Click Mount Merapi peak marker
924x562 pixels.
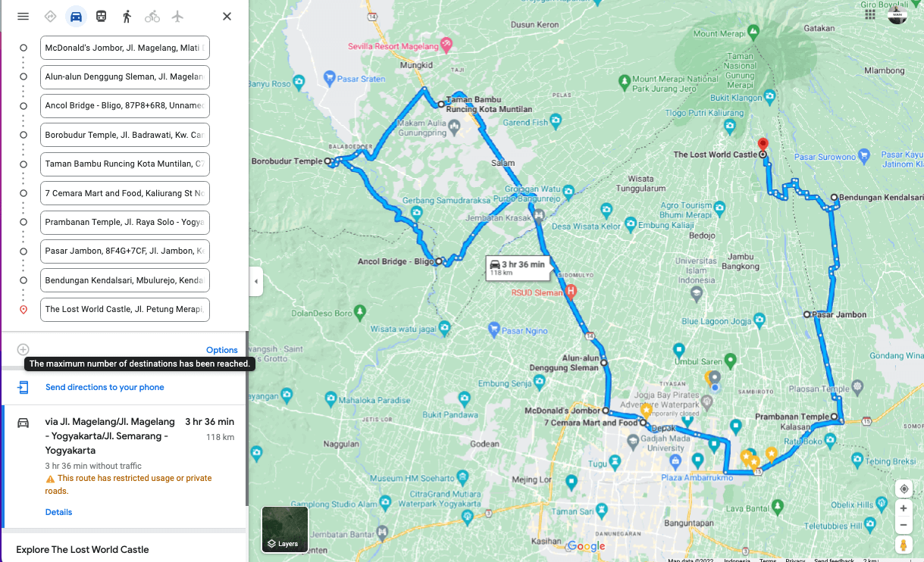point(753,33)
